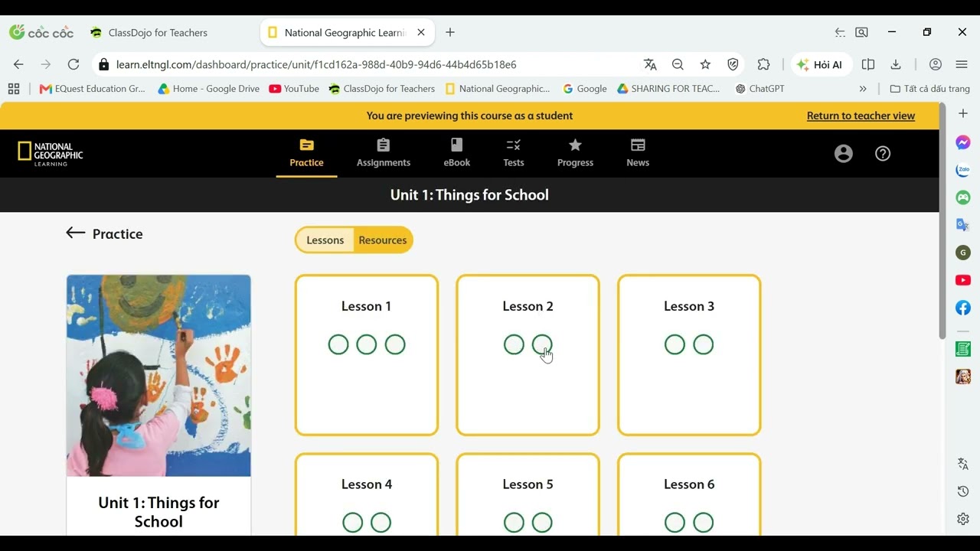Toggle the split view icon
The height and width of the screenshot is (551, 980).
pyautogui.click(x=868, y=64)
